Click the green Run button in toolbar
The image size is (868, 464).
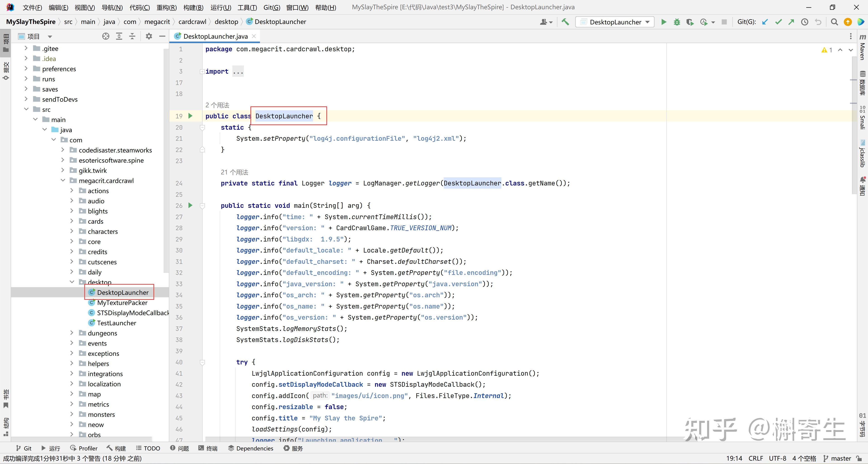point(663,22)
